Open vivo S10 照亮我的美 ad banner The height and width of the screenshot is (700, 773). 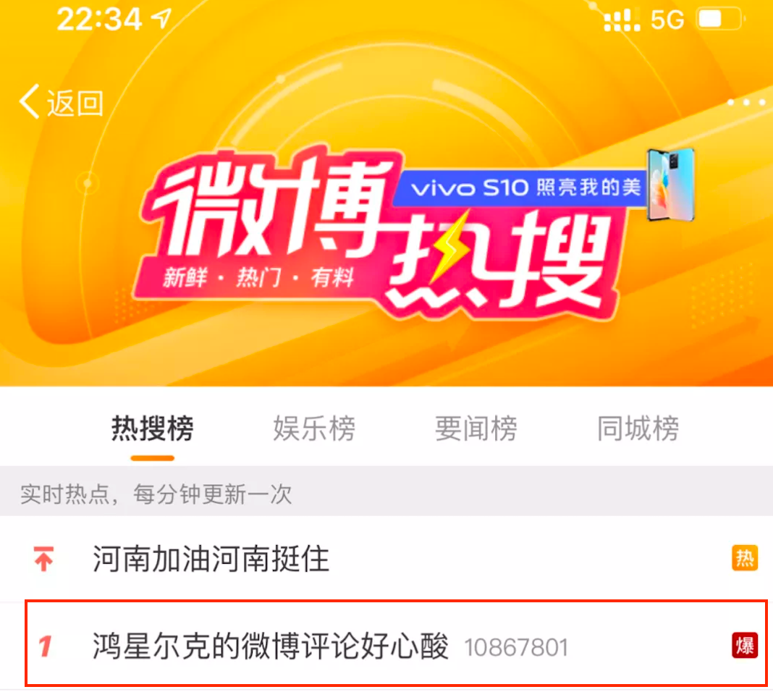523,187
